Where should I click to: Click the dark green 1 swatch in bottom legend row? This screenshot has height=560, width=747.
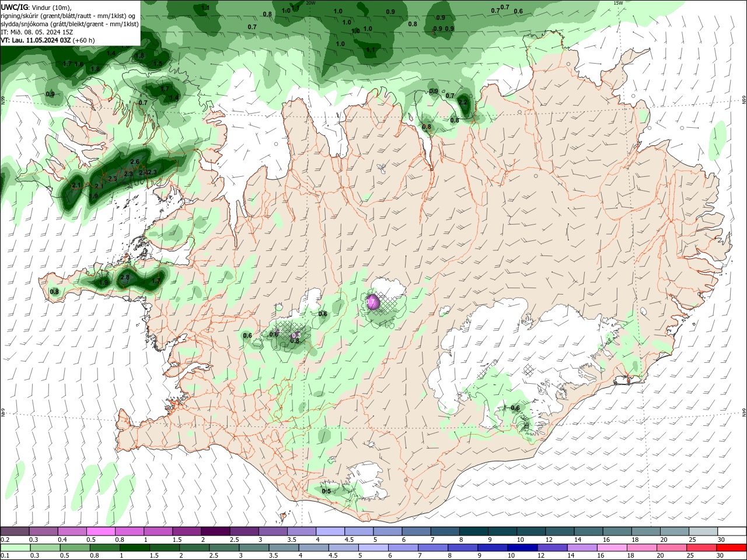(134, 548)
